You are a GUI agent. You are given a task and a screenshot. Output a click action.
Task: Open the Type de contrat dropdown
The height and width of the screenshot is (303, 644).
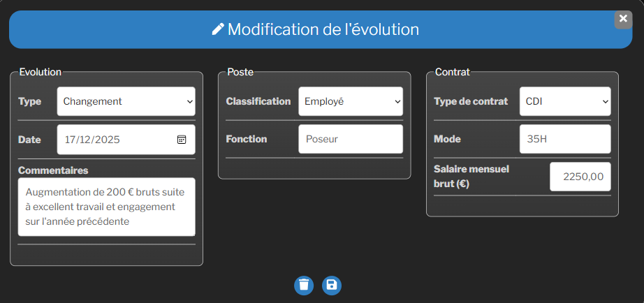click(x=565, y=101)
